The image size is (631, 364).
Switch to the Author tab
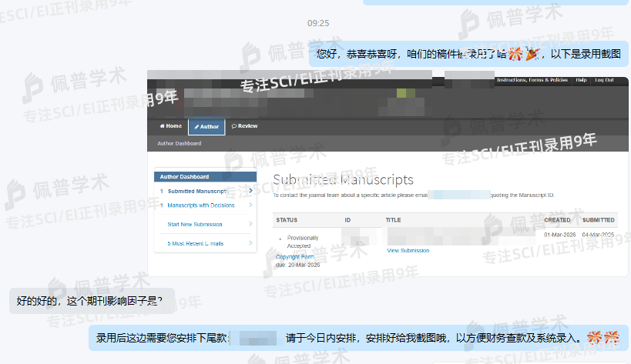[x=206, y=126]
